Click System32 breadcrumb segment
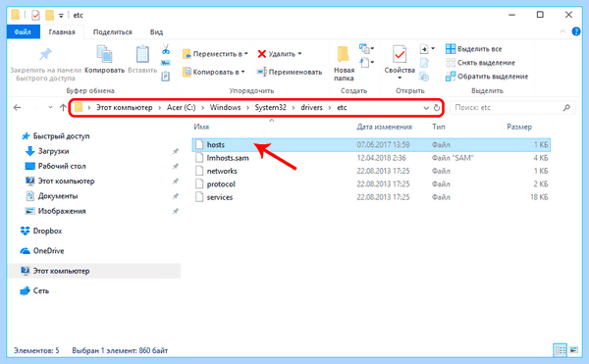Viewport: 589px width, 364px height. 271,107
